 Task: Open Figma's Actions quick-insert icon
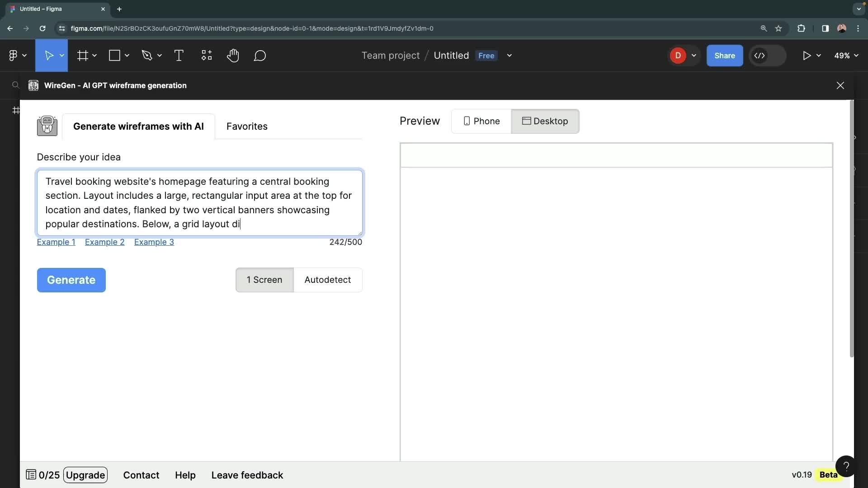coord(206,55)
